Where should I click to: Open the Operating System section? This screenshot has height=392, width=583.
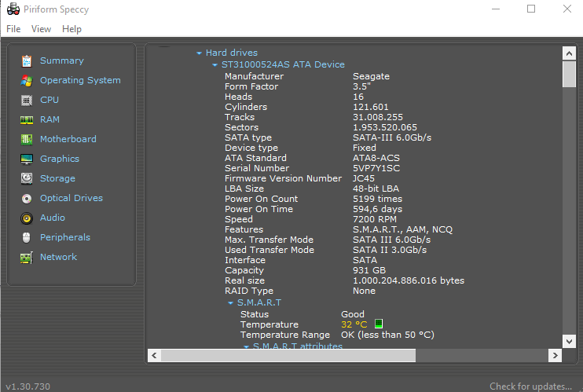(x=80, y=80)
